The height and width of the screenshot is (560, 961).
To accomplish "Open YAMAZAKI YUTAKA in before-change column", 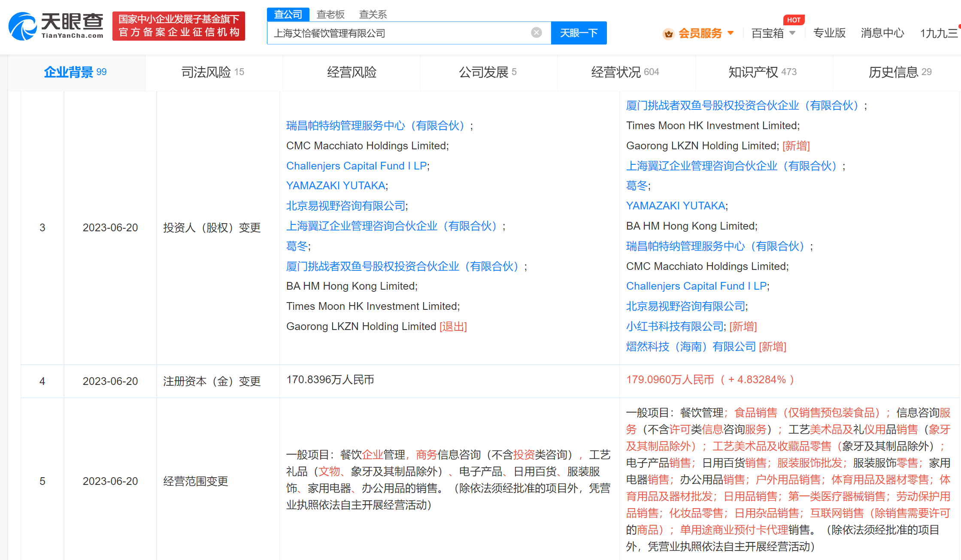I will 336,185.
